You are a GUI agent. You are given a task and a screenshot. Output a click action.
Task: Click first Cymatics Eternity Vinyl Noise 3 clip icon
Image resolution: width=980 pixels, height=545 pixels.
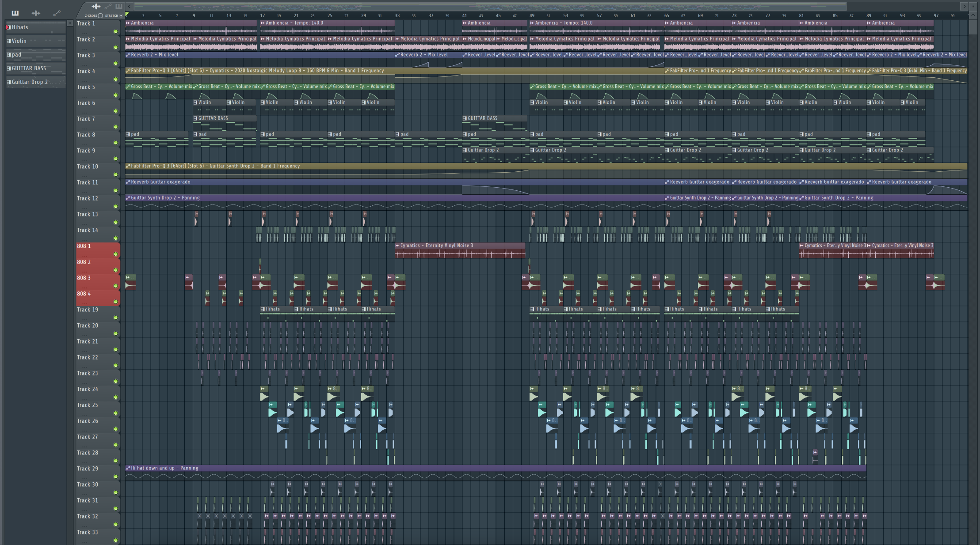(x=397, y=246)
